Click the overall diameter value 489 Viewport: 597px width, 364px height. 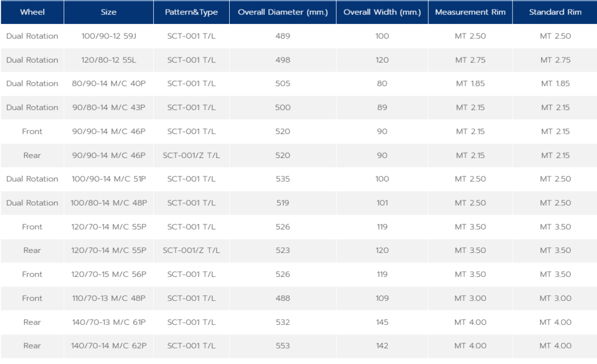283,36
